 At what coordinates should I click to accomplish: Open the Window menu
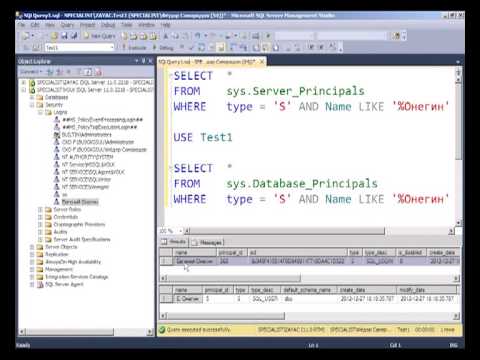(x=146, y=25)
